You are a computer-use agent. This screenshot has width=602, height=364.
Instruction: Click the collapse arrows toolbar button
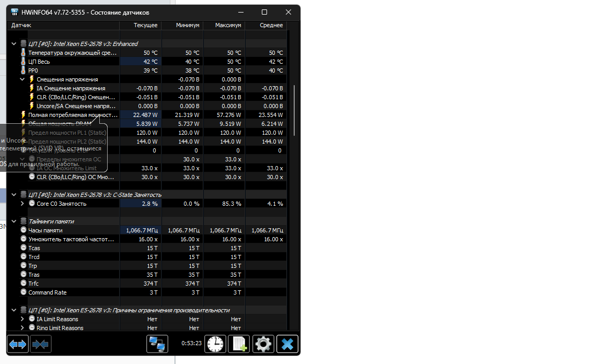(x=40, y=344)
